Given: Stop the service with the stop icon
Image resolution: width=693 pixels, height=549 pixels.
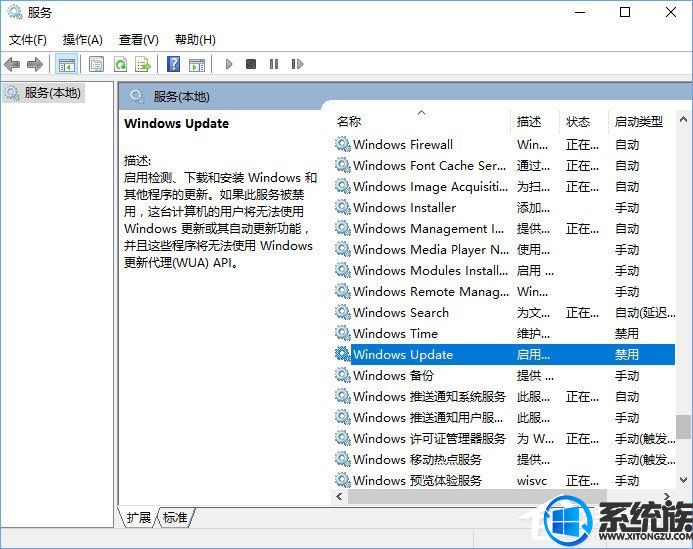Looking at the screenshot, I should point(251,65).
